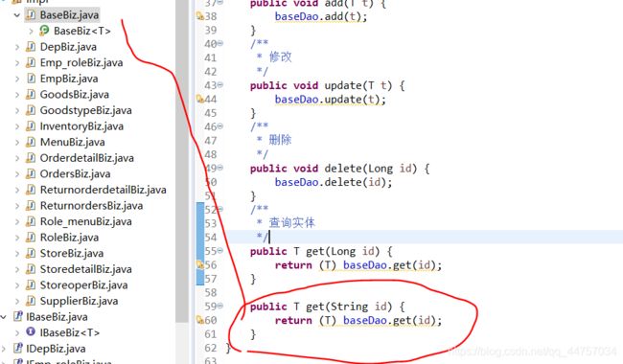Click the RoleBiz.java file icon
Screen dimensions: 623x364
click(x=31, y=237)
